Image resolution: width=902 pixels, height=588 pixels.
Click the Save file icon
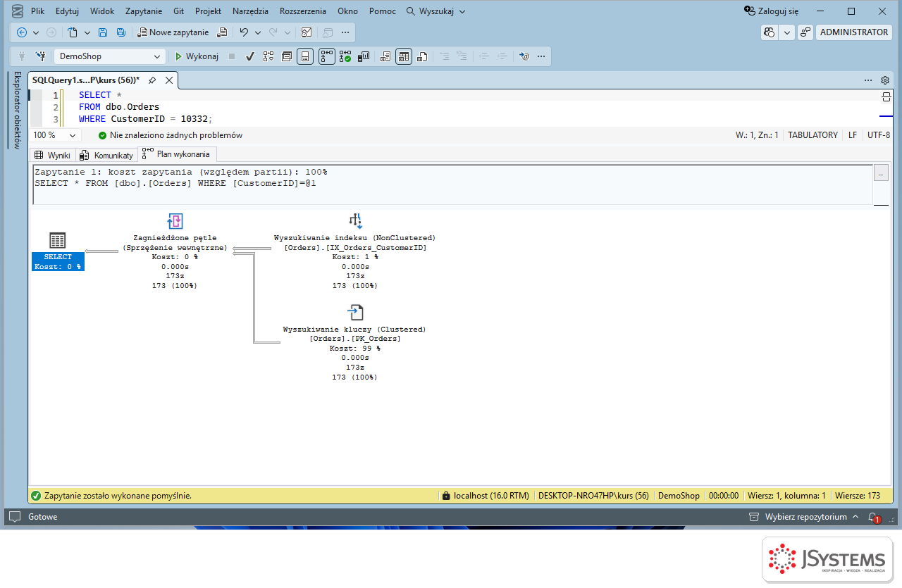click(x=103, y=32)
